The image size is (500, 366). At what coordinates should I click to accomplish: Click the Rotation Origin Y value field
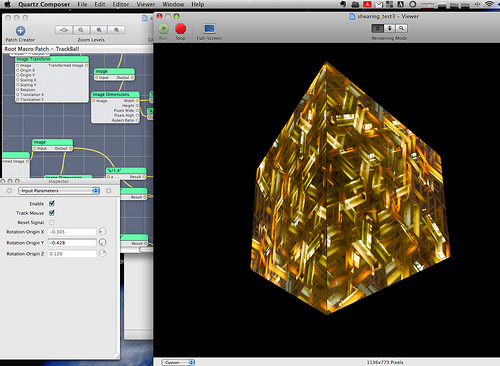[72, 243]
